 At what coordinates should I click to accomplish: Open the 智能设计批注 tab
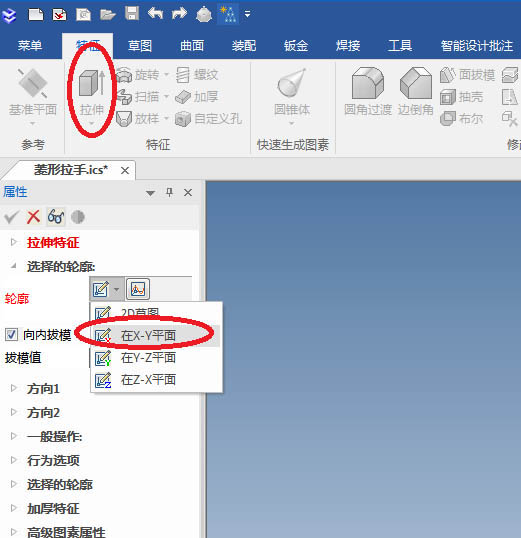pyautogui.click(x=477, y=46)
